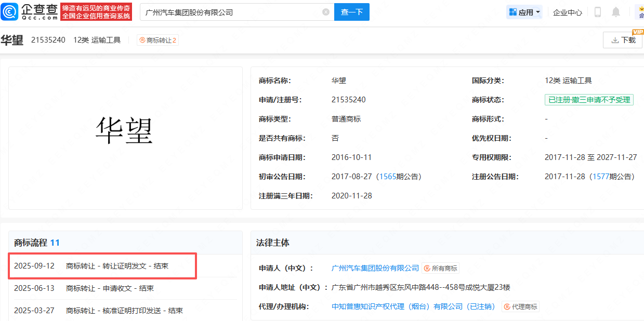
Task: Click the 商标转让 2 tag
Action: tap(157, 40)
